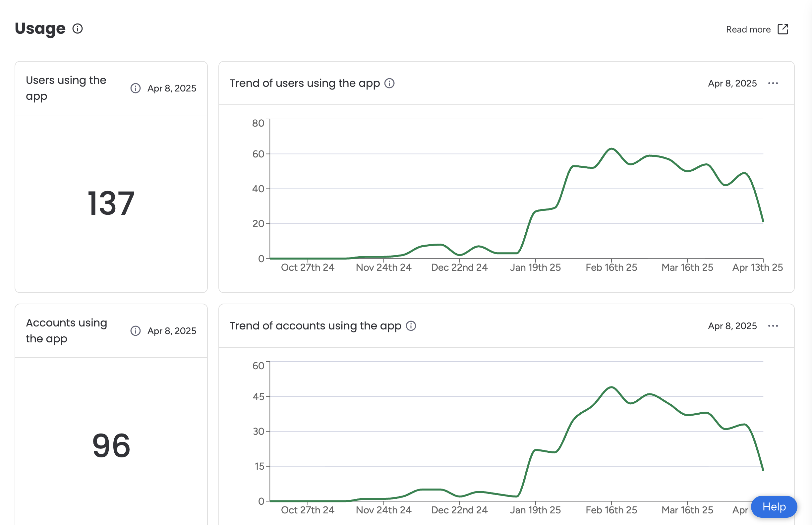Open the Read more link
812x525 pixels.
coord(748,29)
